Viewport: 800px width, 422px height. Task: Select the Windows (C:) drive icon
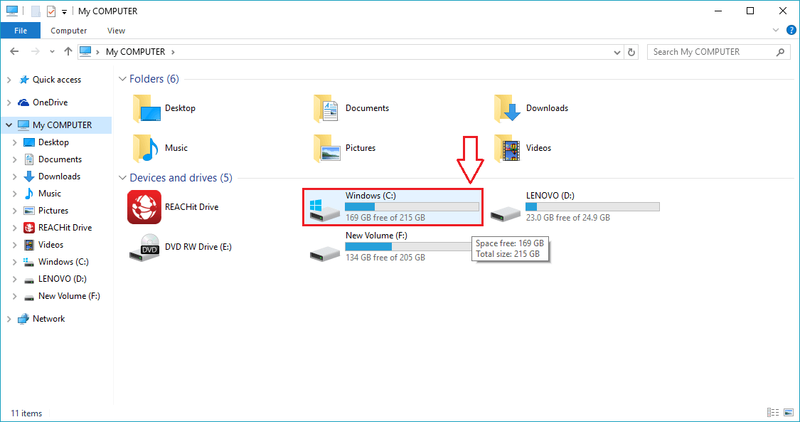(x=324, y=211)
